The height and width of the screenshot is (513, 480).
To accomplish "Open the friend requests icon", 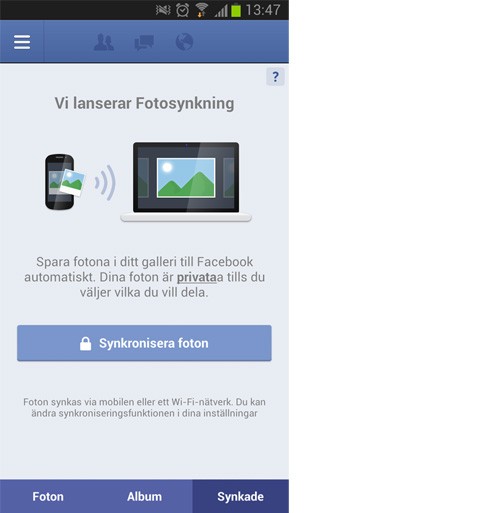I will point(104,42).
